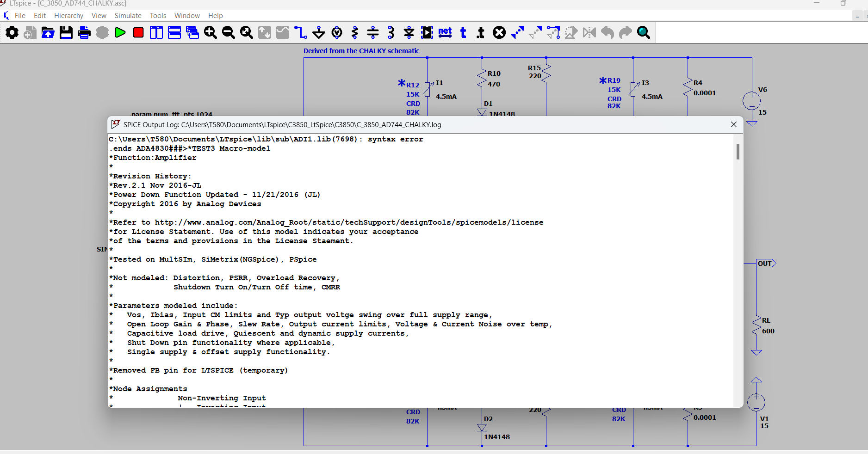This screenshot has height=454, width=868.
Task: Place an inductor from the toolbar
Action: pos(391,32)
